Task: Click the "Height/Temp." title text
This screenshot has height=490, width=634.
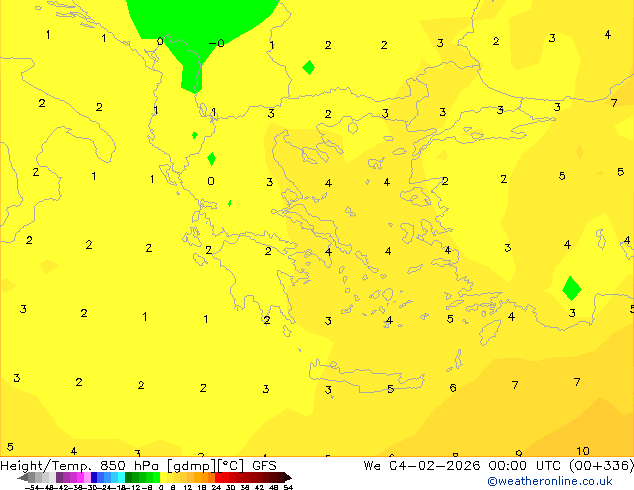Action: click(46, 466)
